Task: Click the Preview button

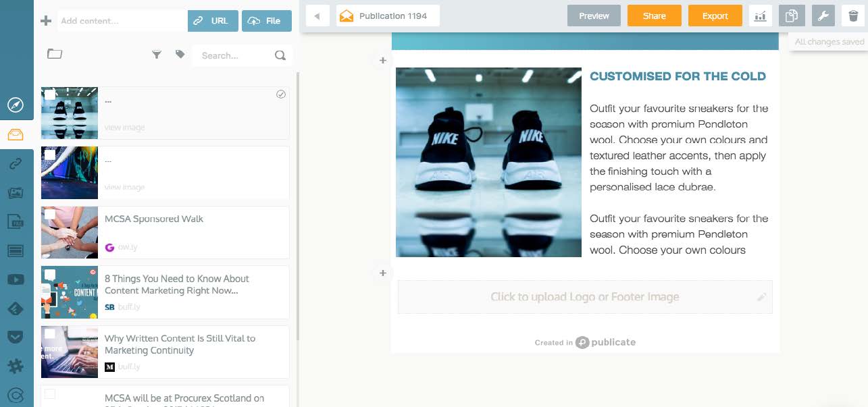Action: [x=594, y=16]
